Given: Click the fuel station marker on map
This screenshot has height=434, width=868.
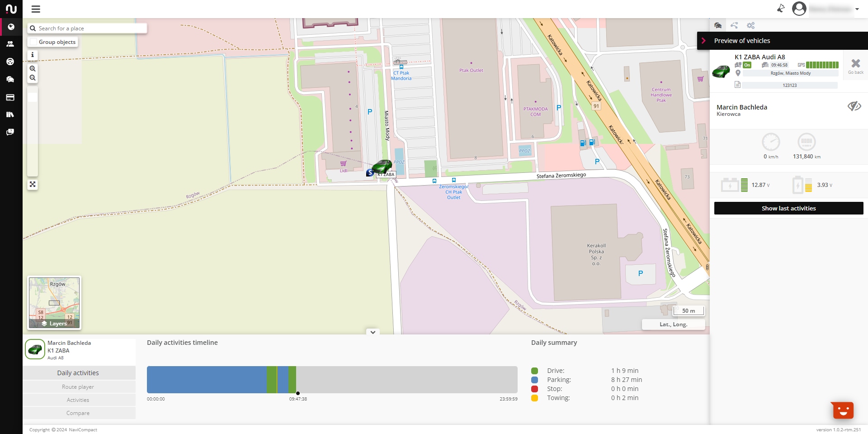Looking at the screenshot, I should [x=583, y=143].
